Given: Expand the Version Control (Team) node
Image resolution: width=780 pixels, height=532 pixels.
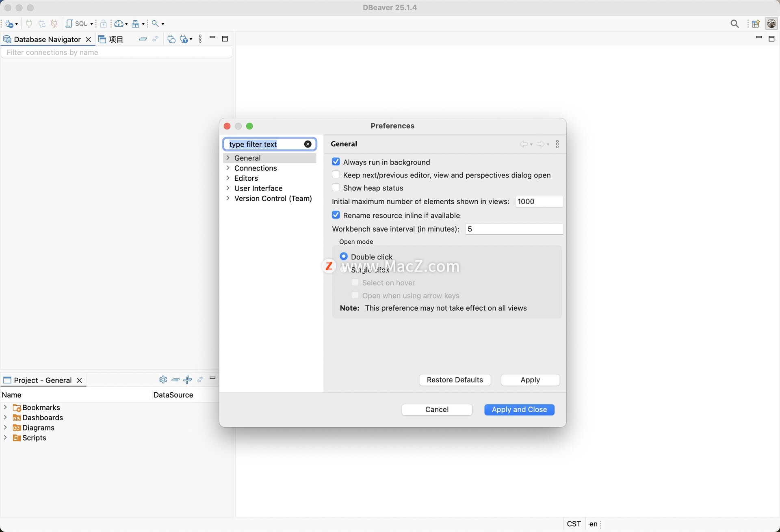Looking at the screenshot, I should click(x=228, y=198).
